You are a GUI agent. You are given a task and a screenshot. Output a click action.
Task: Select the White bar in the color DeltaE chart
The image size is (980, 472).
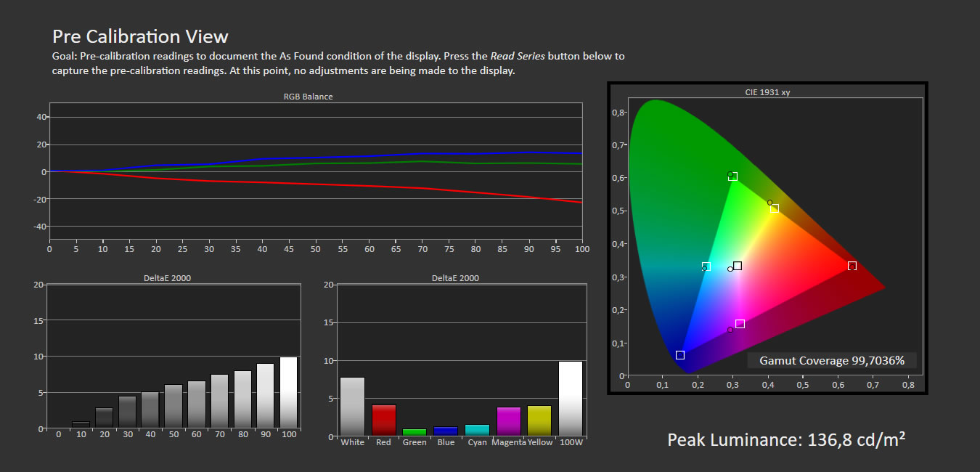353,407
